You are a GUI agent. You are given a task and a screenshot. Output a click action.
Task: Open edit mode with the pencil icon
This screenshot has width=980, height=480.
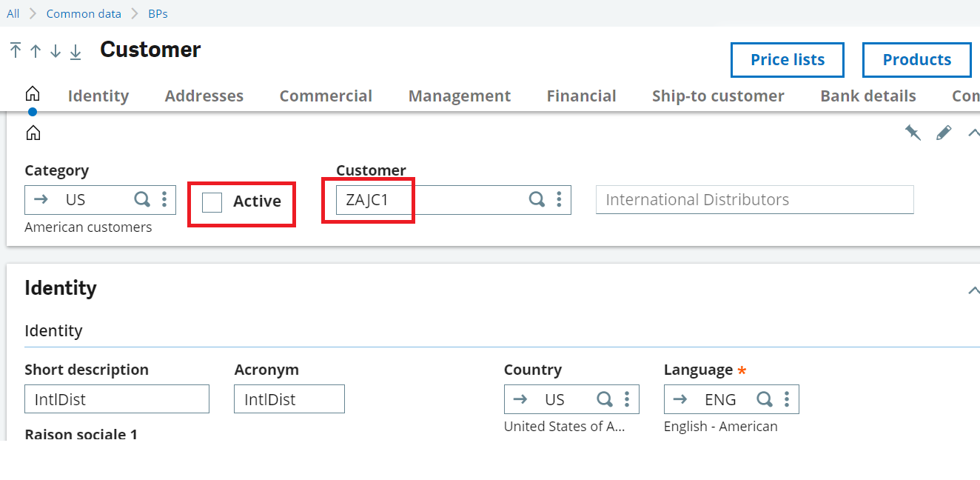tap(944, 132)
